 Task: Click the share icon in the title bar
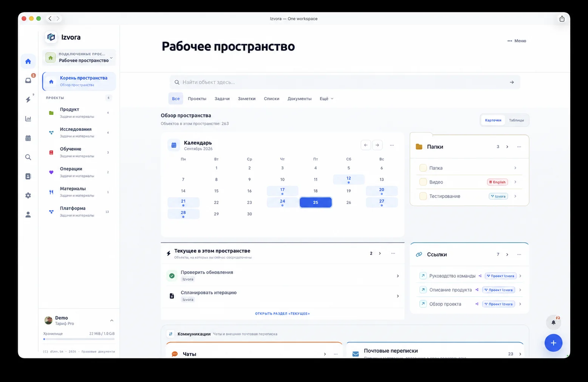coord(562,19)
